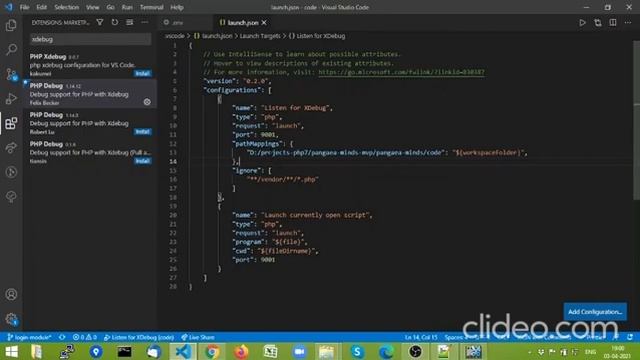Open Windows Start menu
The width and height of the screenshot is (640, 360).
pos(11,351)
